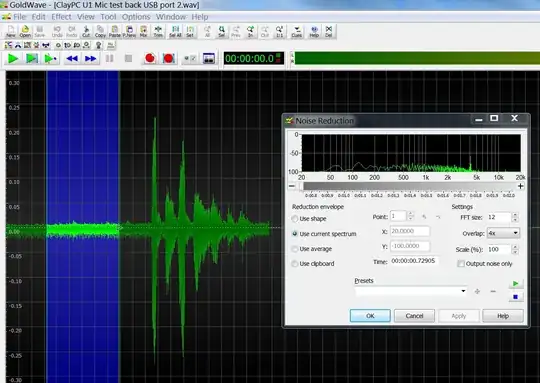Viewport: 540px width, 383px height.
Task: Click the FFT size spinner arrows
Action: [515, 217]
